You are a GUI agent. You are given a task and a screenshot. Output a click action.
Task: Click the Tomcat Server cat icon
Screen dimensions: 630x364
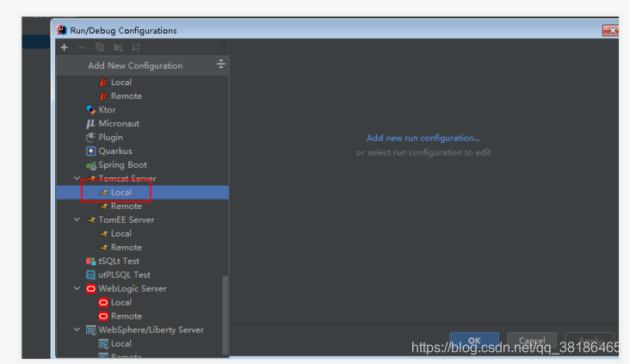91,178
